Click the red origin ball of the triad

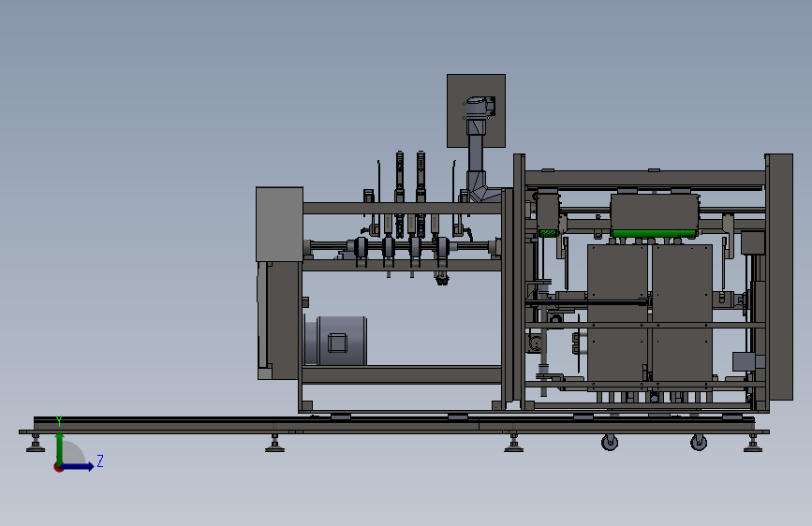58,467
